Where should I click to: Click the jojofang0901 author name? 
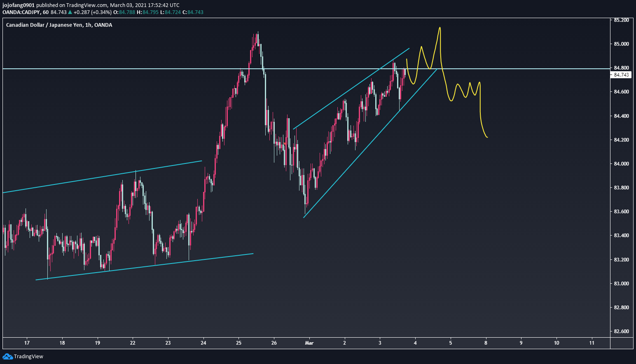tap(19, 5)
